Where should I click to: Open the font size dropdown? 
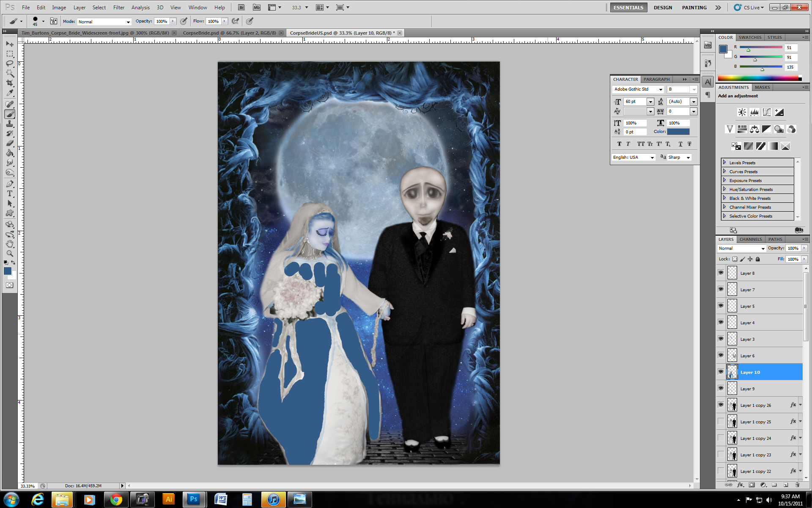[x=650, y=102]
